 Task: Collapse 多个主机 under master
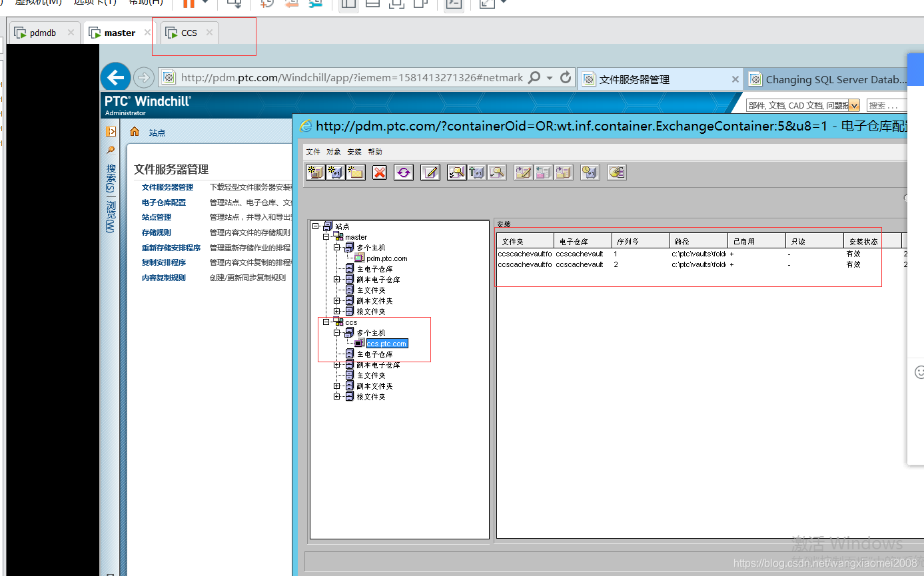tap(337, 248)
